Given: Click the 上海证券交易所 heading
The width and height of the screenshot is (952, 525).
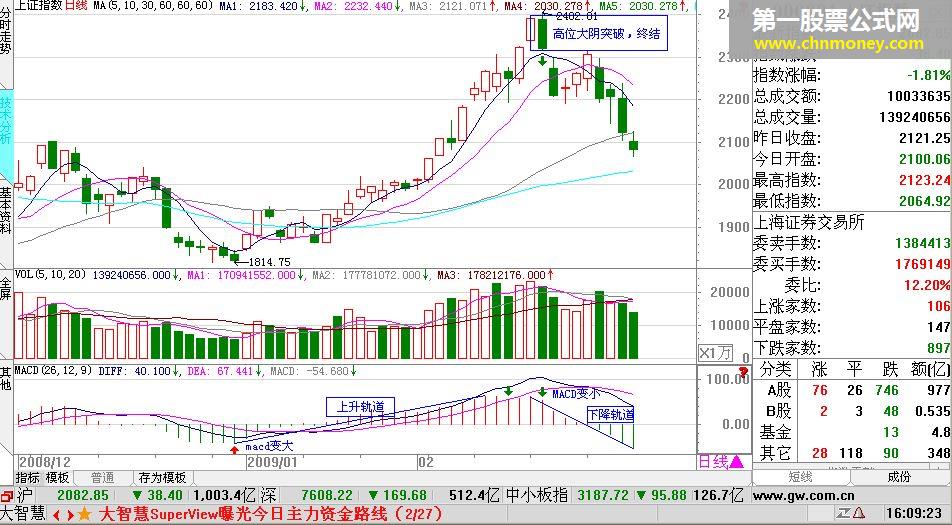Looking at the screenshot, I should [808, 222].
